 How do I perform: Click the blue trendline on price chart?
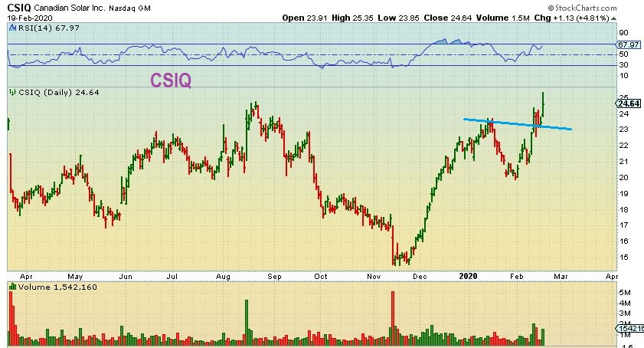(518, 124)
